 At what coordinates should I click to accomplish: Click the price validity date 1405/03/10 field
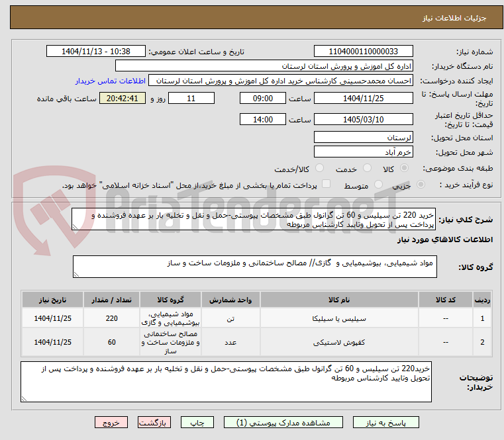coord(363,120)
